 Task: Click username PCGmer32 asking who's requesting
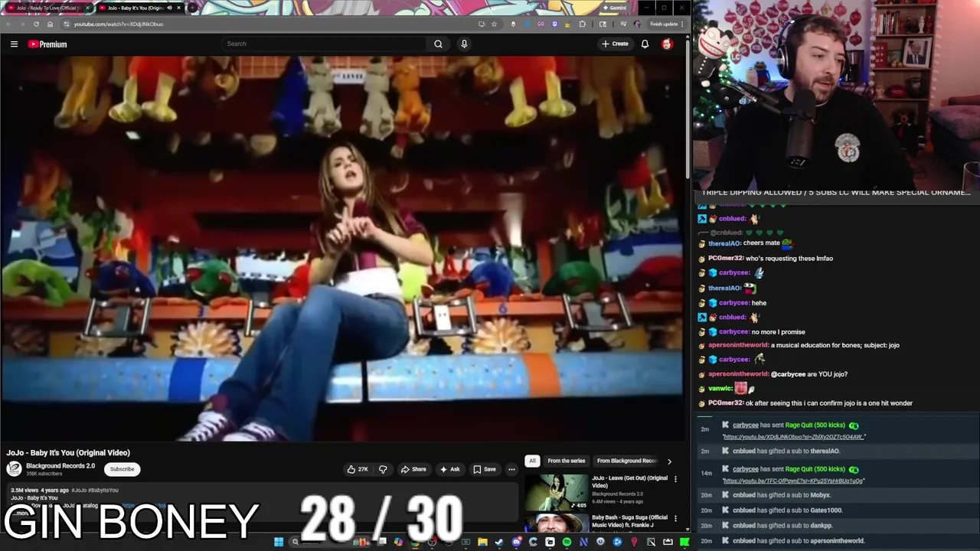[726, 259]
